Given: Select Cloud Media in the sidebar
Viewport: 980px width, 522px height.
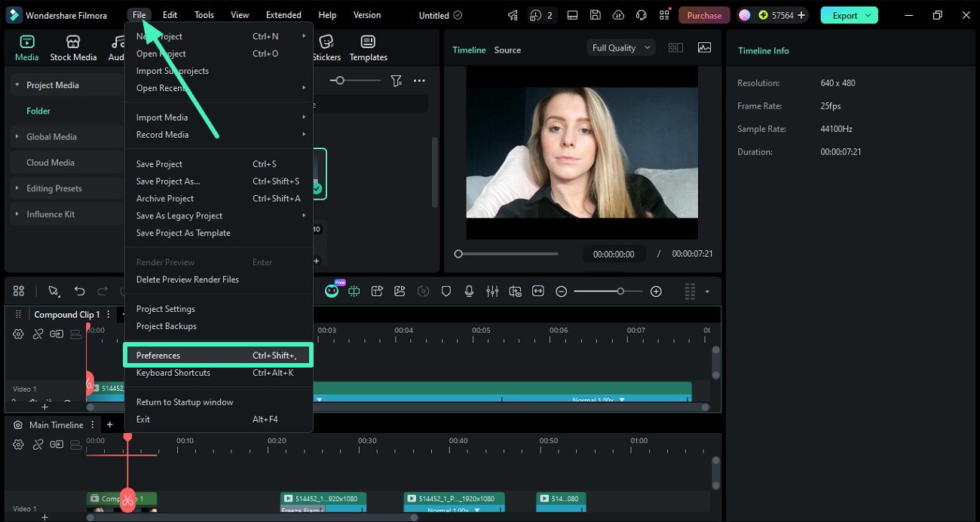Looking at the screenshot, I should [51, 163].
